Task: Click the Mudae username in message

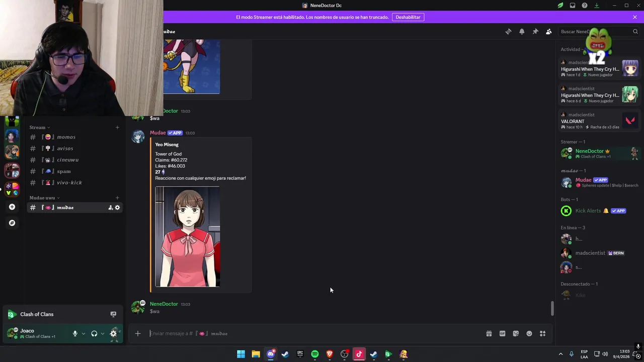Action: coord(157,133)
